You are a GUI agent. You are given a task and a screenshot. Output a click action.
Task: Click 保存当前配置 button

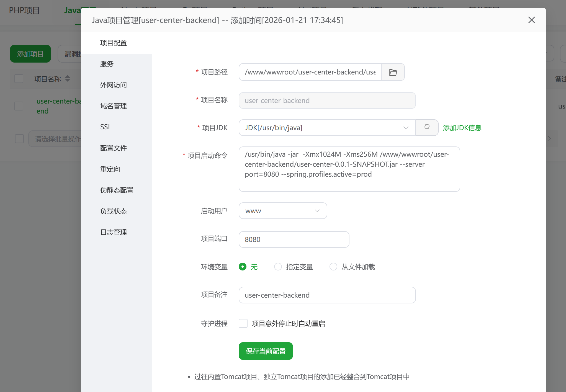(x=266, y=351)
